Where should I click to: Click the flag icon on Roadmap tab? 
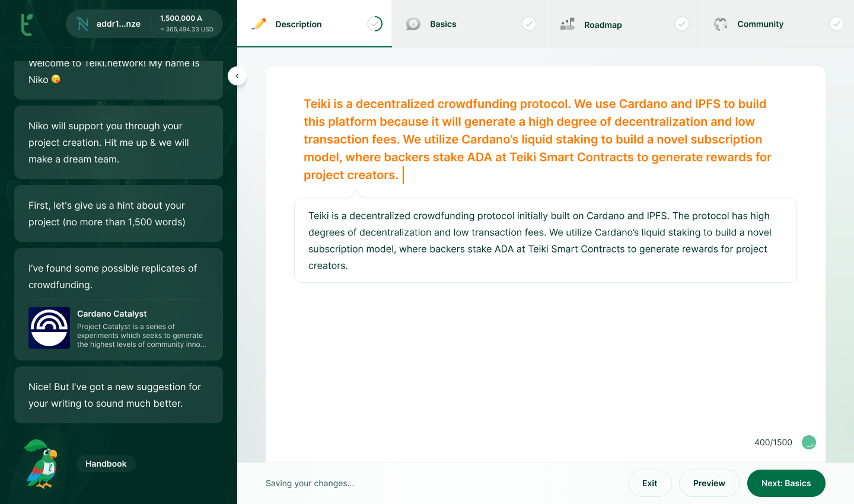click(x=568, y=24)
